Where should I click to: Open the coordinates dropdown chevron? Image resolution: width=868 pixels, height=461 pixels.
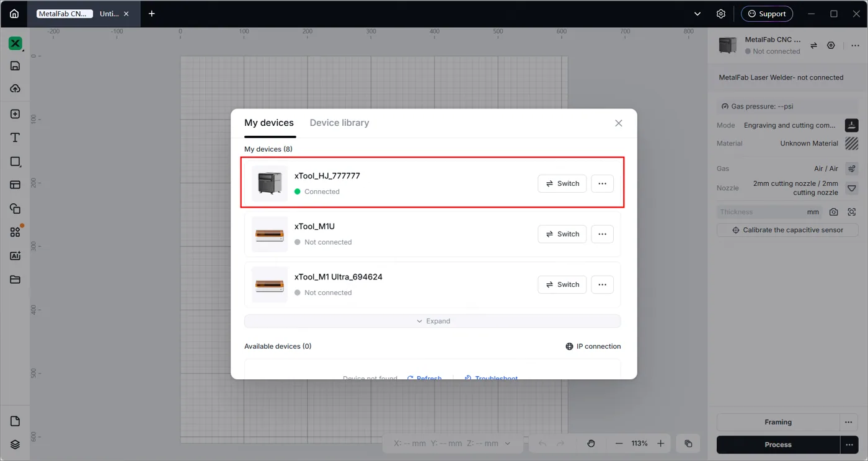(508, 444)
